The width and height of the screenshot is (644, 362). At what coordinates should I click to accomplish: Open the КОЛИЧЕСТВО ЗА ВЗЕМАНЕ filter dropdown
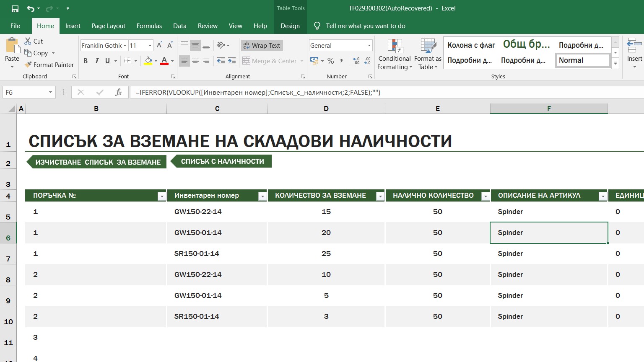click(380, 196)
